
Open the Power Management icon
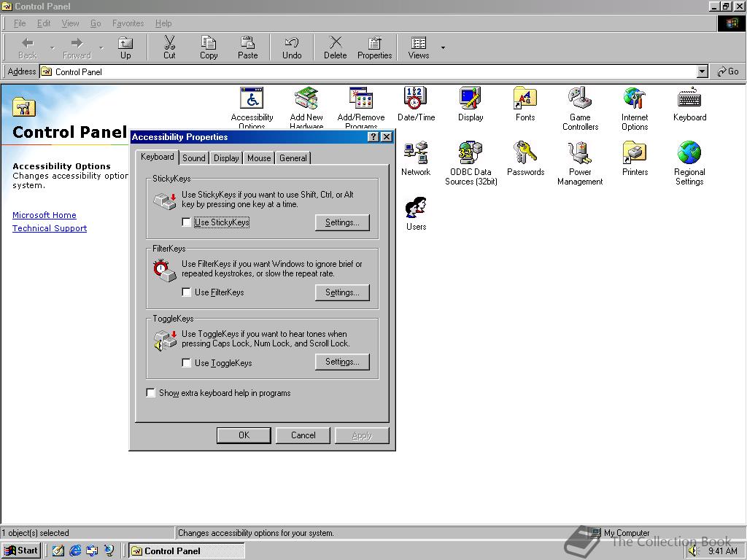tap(580, 153)
